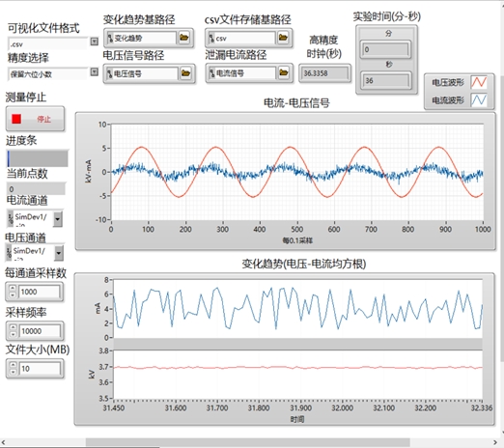
Task: Click the left arrow of horizontal scrollbar
Action: click(4, 442)
